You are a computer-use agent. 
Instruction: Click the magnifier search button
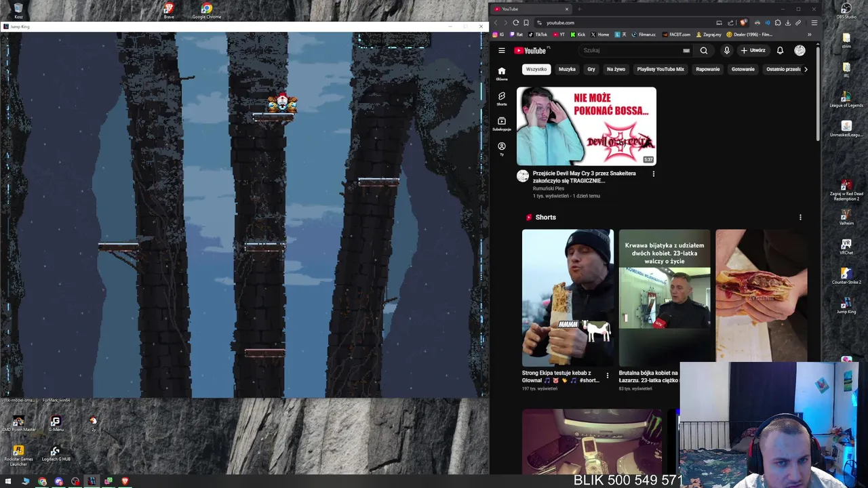(704, 50)
